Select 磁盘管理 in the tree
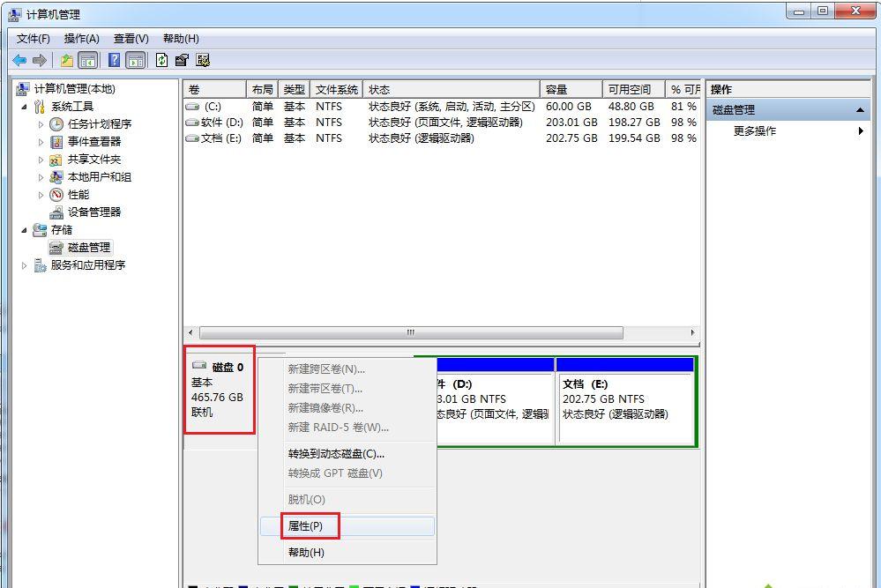The image size is (881, 588). [89, 247]
